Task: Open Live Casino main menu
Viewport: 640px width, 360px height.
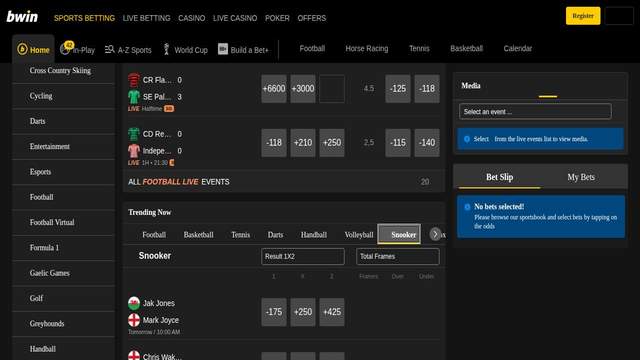Action: 235,18
